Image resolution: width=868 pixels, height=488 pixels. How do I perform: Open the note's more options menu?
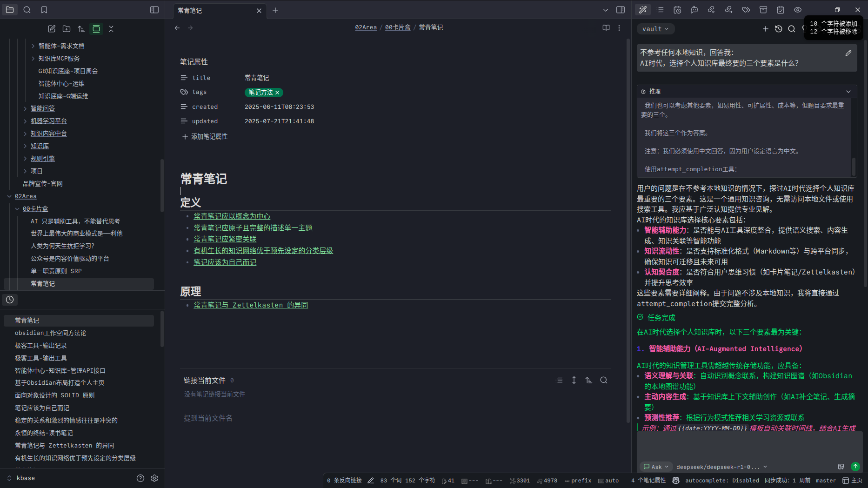(619, 28)
